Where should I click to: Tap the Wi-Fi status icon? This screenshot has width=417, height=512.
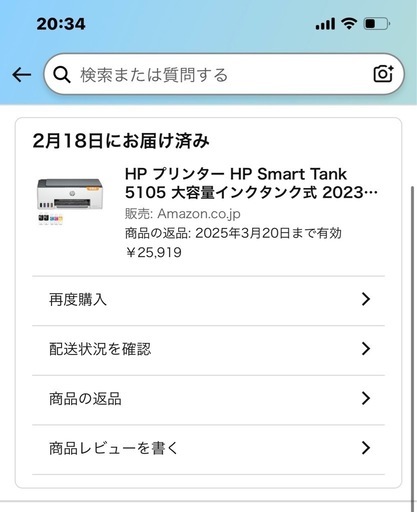349,24
